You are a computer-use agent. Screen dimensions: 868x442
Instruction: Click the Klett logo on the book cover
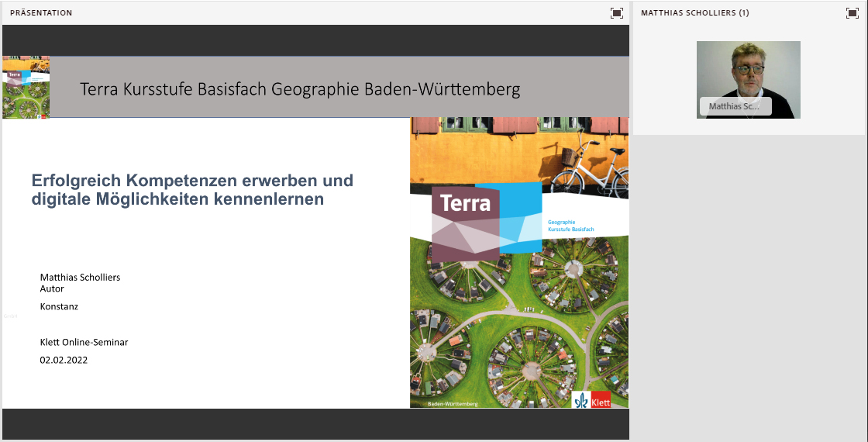591,399
